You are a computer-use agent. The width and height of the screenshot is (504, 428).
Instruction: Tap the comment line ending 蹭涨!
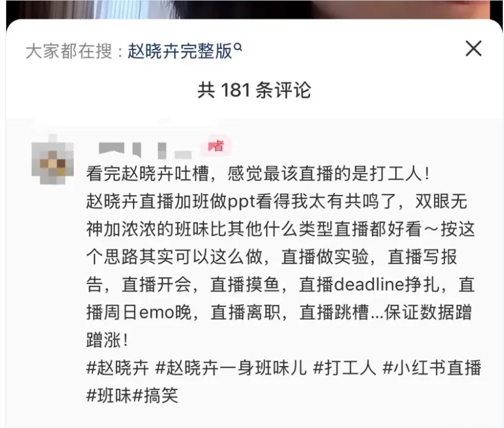click(x=107, y=340)
